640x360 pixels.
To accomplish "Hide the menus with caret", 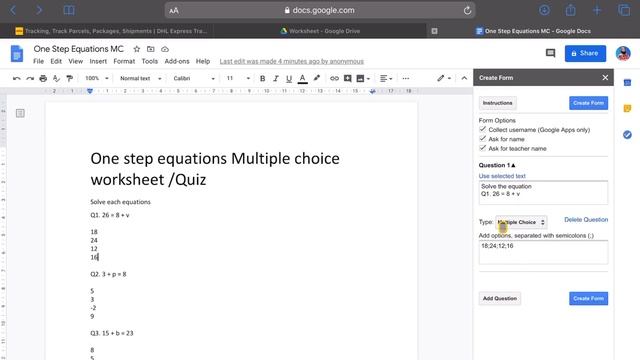I will coord(464,78).
